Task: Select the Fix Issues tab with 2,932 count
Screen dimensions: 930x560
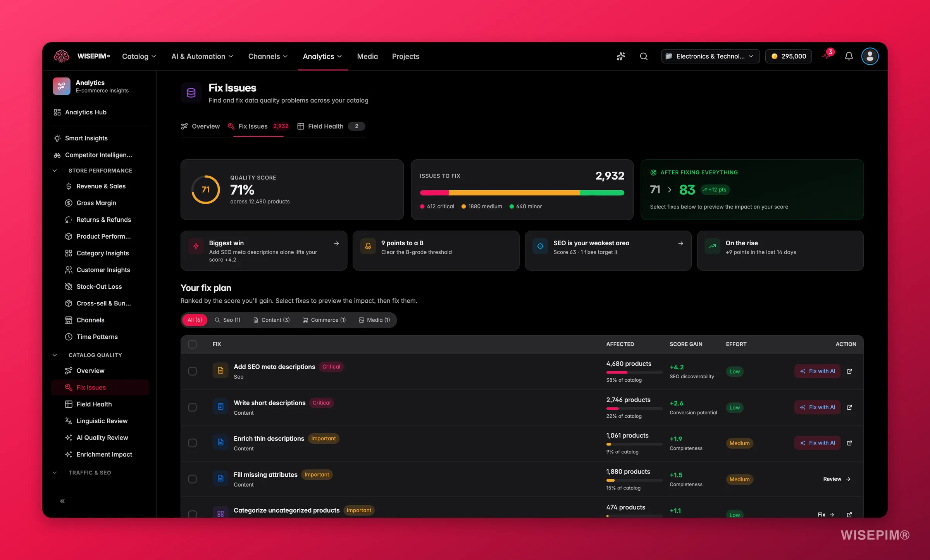Action: 258,126
